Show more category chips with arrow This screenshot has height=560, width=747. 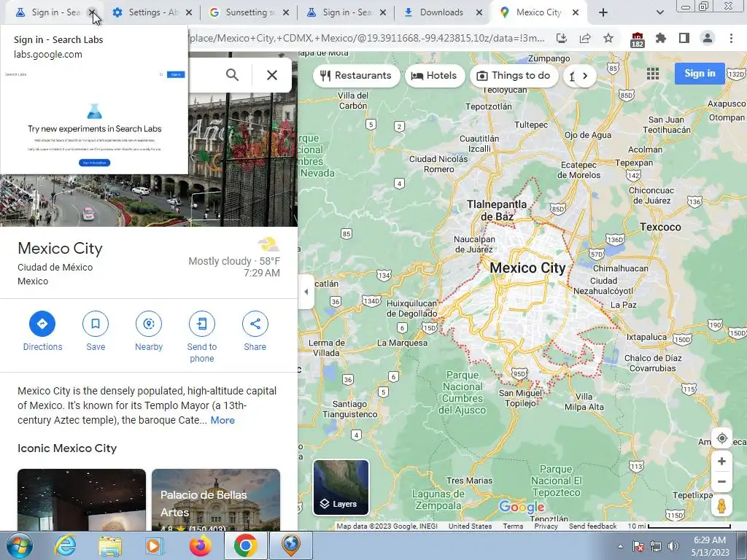click(x=585, y=75)
